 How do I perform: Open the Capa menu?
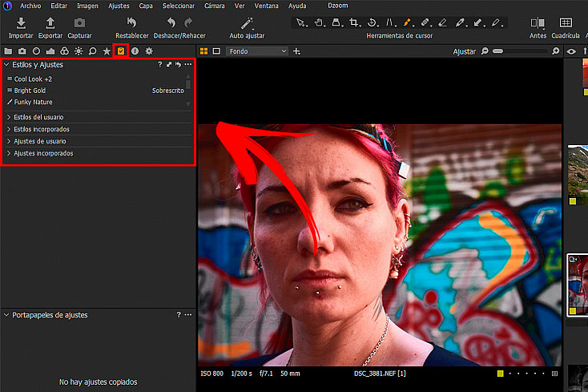pyautogui.click(x=146, y=6)
